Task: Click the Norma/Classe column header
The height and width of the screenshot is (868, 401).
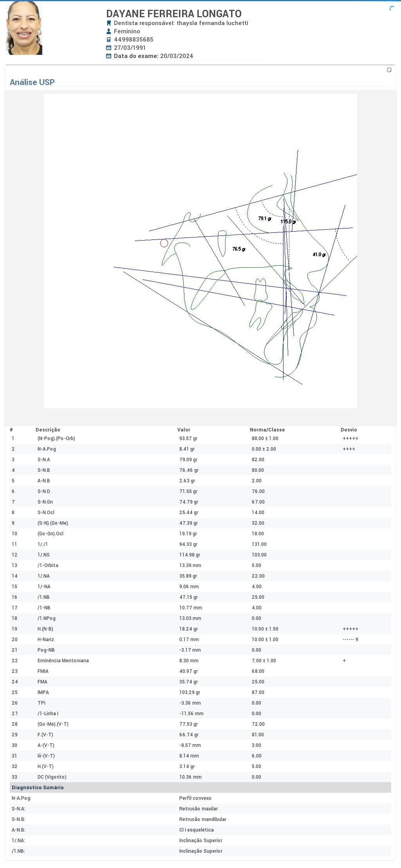Action: point(267,430)
